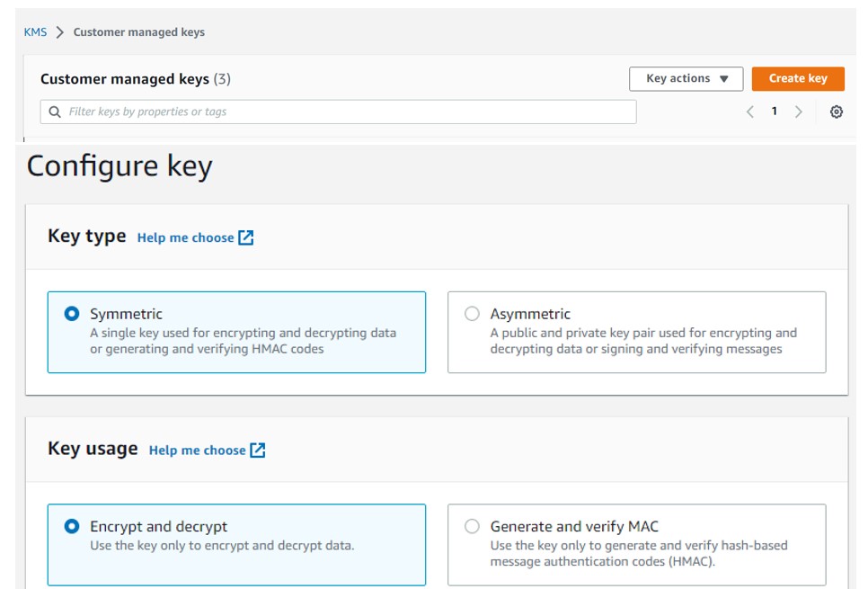Click the previous page chevron in pagination
Viewport: 868px width, 589px height.
pyautogui.click(x=751, y=111)
